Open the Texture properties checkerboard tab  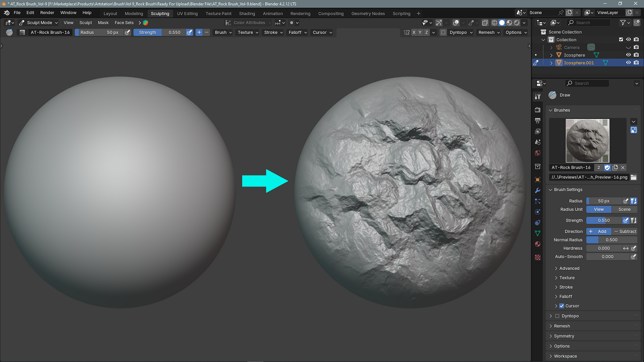coord(538,257)
